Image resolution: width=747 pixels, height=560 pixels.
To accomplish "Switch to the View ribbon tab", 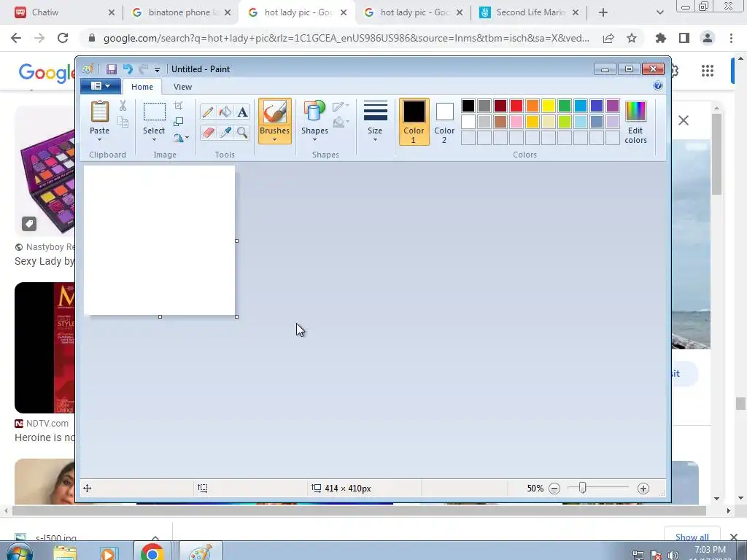I will 182,87.
